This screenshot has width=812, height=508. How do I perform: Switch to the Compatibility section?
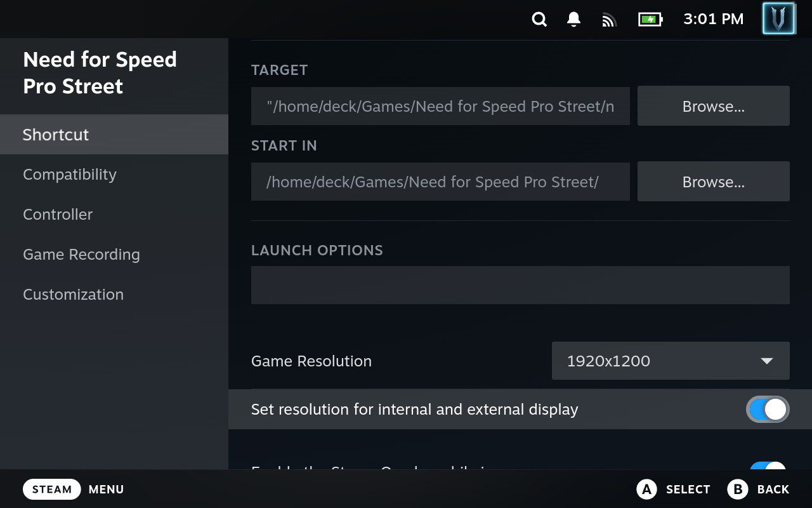pyautogui.click(x=70, y=174)
